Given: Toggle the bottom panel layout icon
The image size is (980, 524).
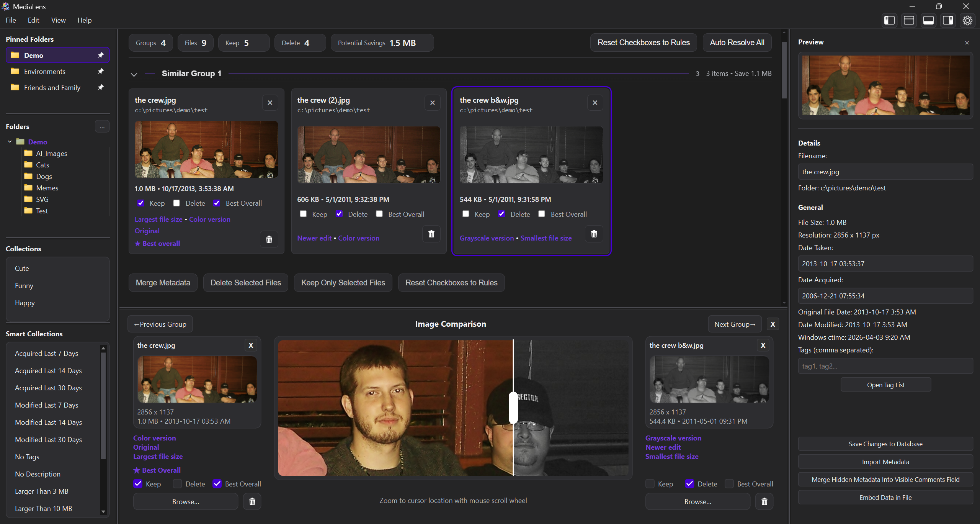Looking at the screenshot, I should coord(928,20).
